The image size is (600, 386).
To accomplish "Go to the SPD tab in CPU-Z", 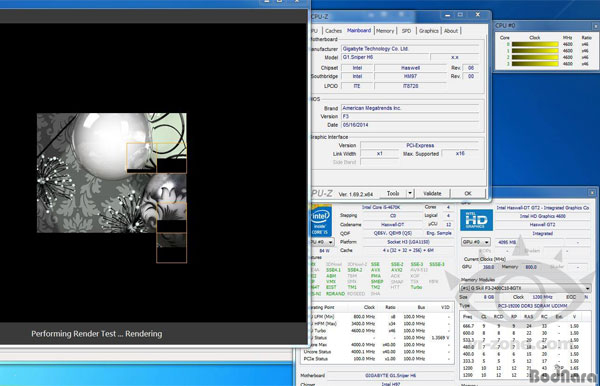I will pyautogui.click(x=406, y=31).
